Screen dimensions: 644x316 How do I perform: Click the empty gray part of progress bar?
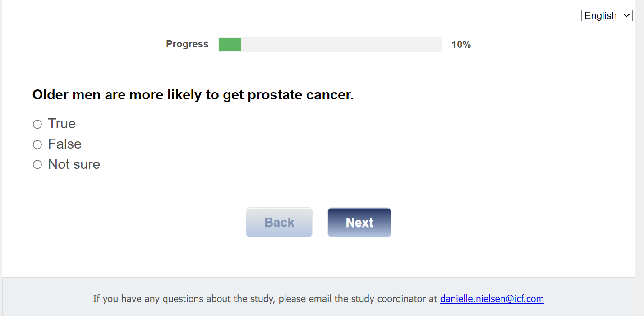(341, 45)
